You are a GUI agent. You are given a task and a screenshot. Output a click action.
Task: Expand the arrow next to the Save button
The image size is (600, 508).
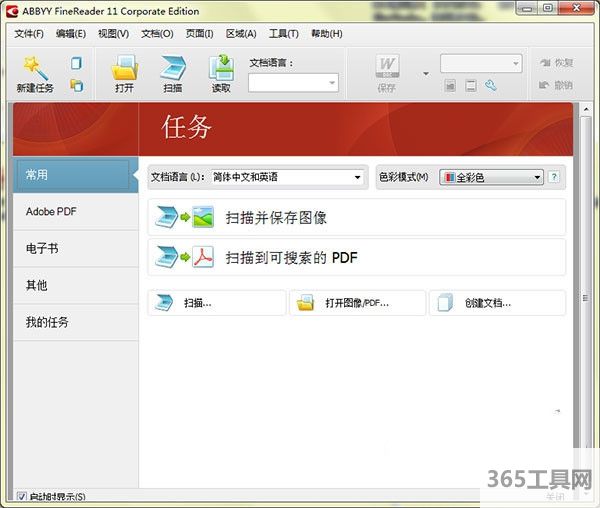coord(426,73)
